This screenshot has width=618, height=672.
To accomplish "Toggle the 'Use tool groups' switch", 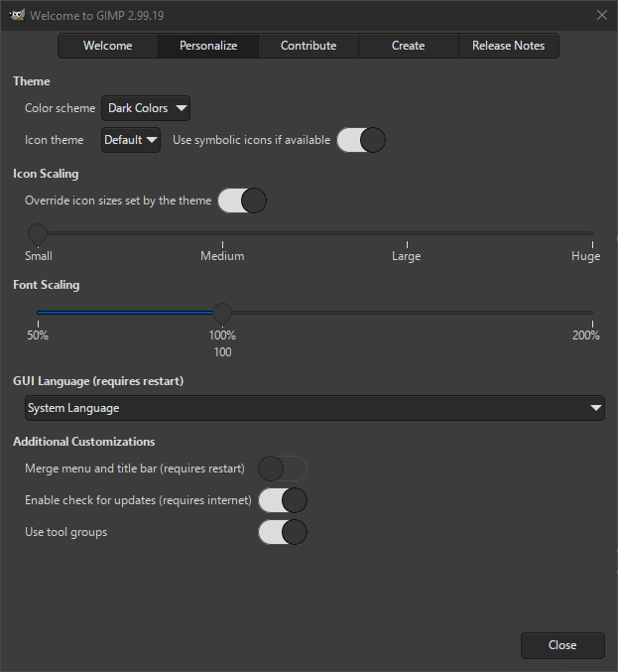I will (282, 532).
